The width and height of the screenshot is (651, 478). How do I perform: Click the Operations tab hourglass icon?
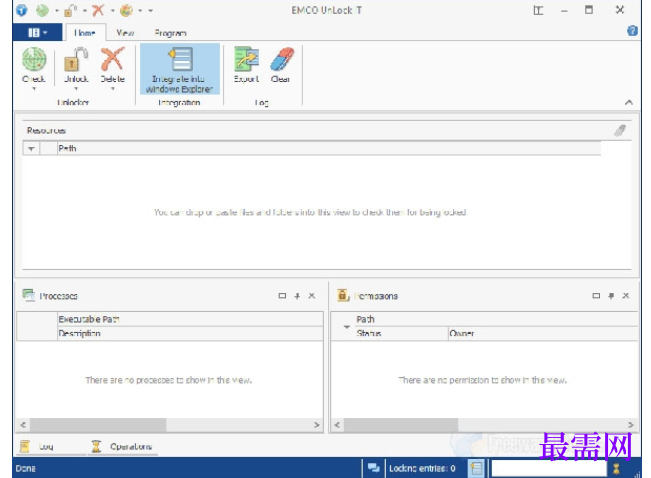coord(96,446)
